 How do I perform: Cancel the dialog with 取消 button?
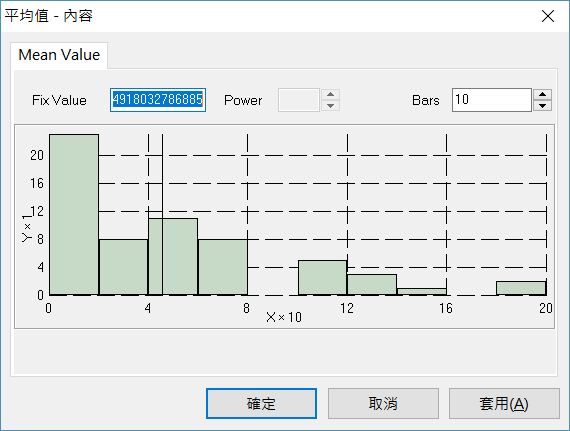(x=383, y=403)
